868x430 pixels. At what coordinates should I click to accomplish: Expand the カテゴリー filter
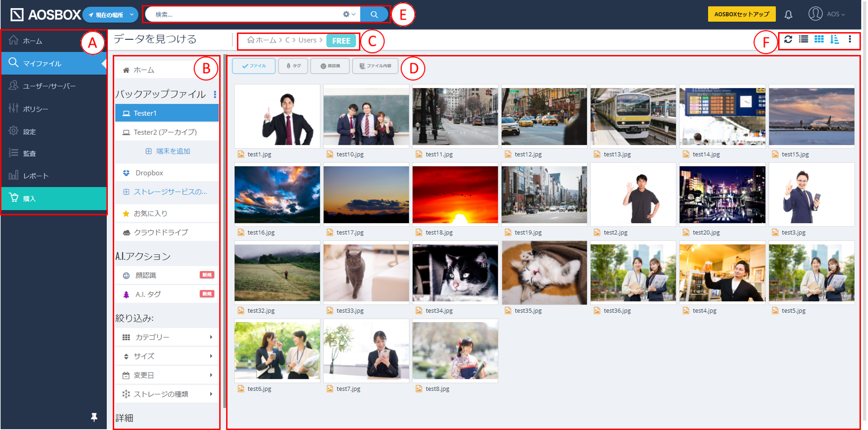tap(167, 337)
